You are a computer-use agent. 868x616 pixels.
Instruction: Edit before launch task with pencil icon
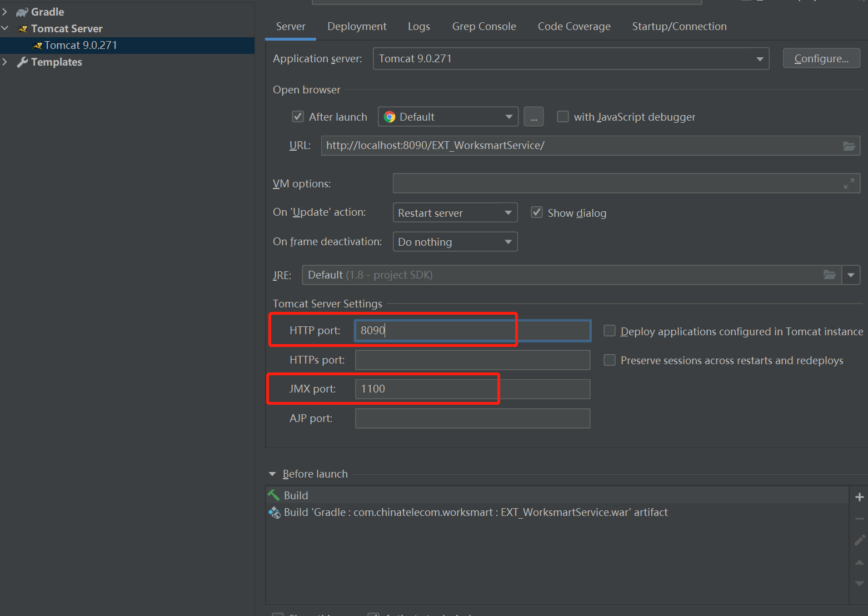[x=860, y=540]
